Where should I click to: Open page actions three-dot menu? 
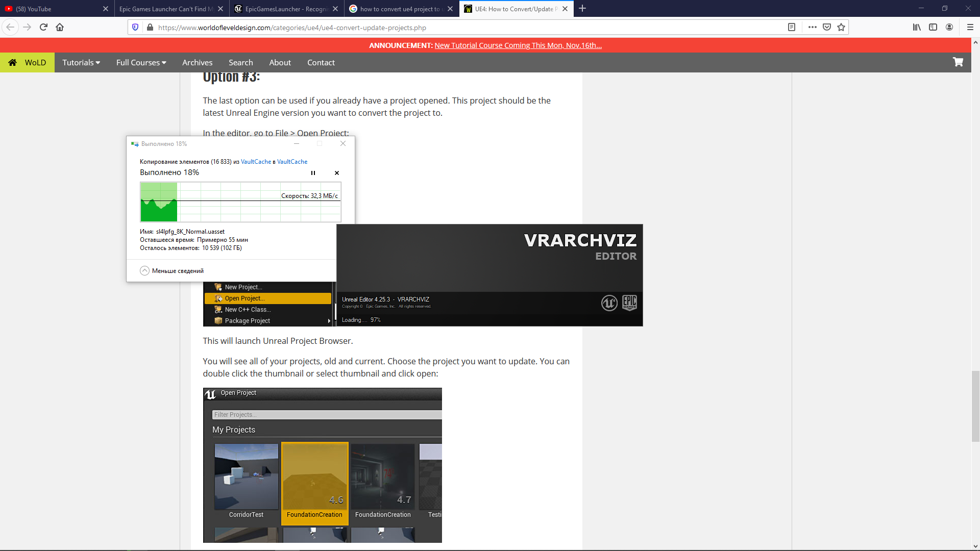813,27
